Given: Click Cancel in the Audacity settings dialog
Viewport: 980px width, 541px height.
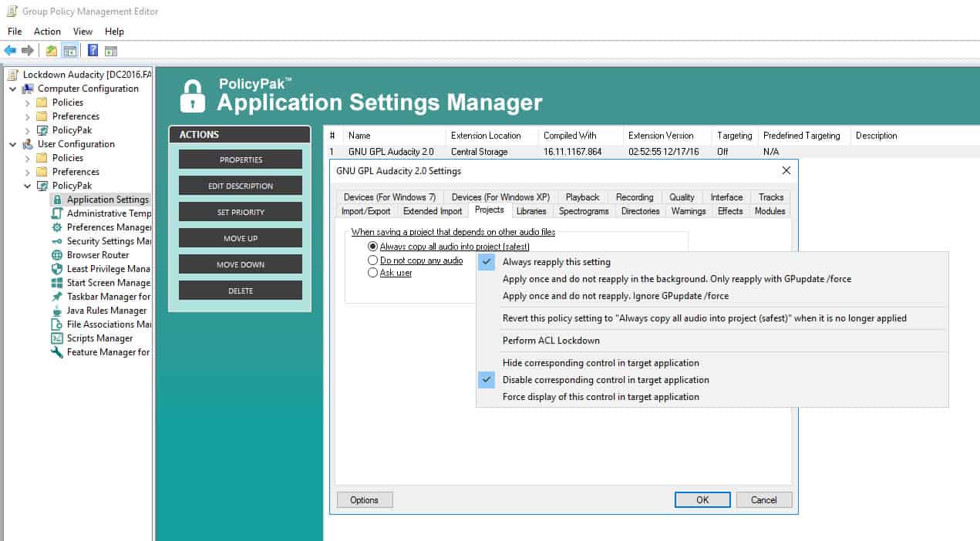Looking at the screenshot, I should (x=764, y=500).
